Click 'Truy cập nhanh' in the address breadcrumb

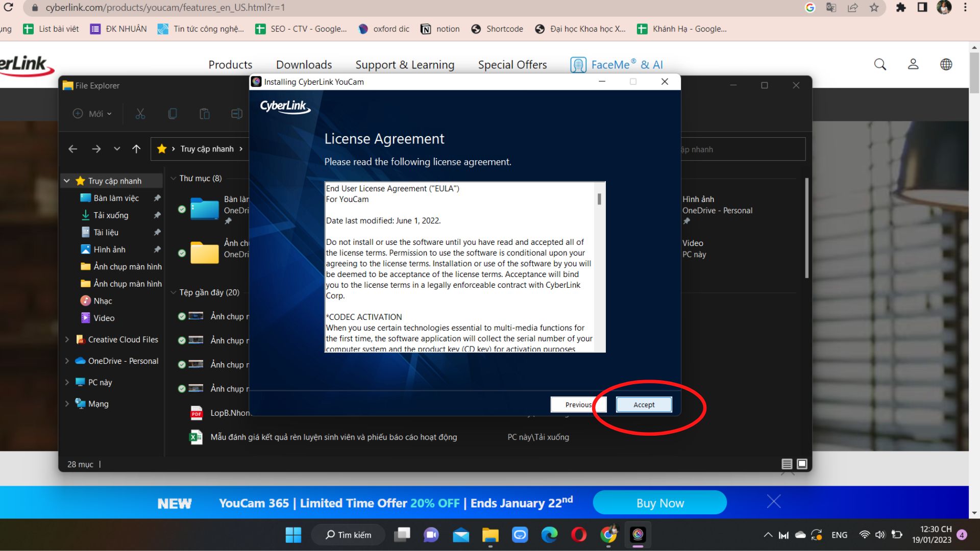(x=207, y=149)
